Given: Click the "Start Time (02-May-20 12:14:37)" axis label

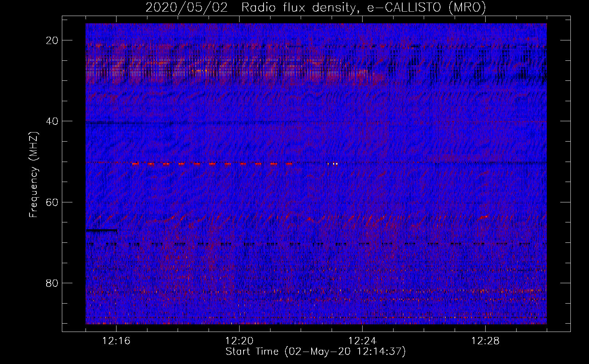Looking at the screenshot, I should pos(316,352).
